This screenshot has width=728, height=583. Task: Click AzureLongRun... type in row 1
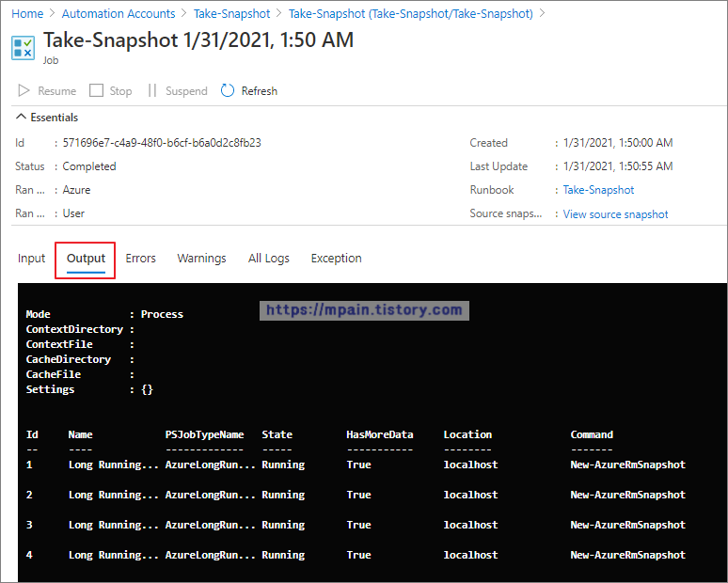(211, 465)
